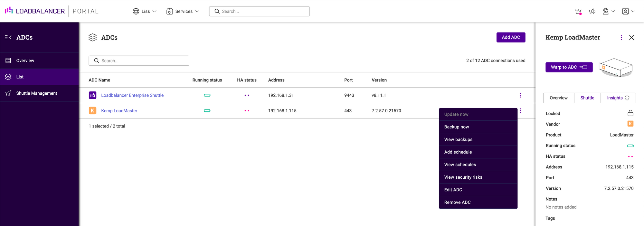The width and height of the screenshot is (644, 226).
Task: Click the LoadMaster appliance image
Action: (616, 67)
